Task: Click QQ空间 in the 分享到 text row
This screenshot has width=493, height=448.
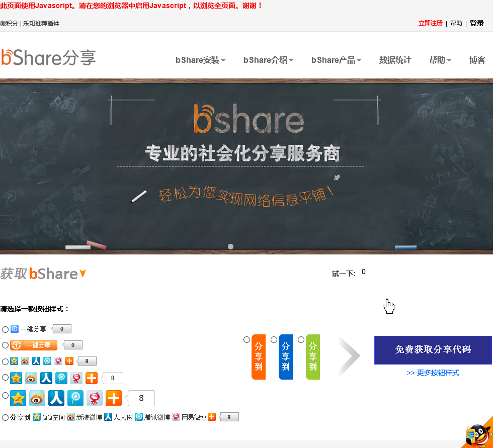Action: 49,417
